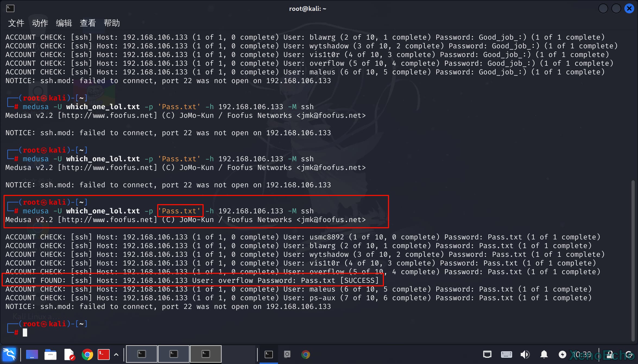Open the network connection tray icon
The image size is (638, 364).
487,354
